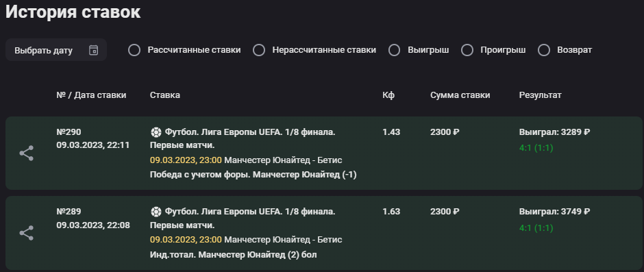Select Нерассчитанные ставки radio button
Image resolution: width=644 pixels, height=272 pixels.
pyautogui.click(x=259, y=50)
